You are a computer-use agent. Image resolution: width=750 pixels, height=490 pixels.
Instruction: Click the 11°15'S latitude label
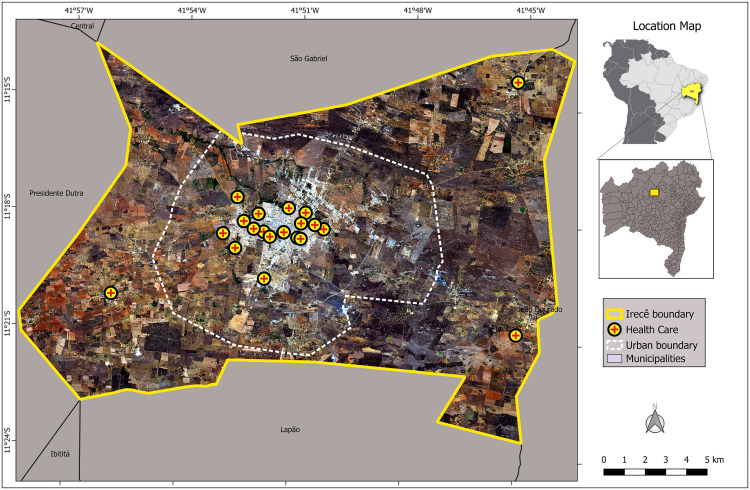point(8,89)
